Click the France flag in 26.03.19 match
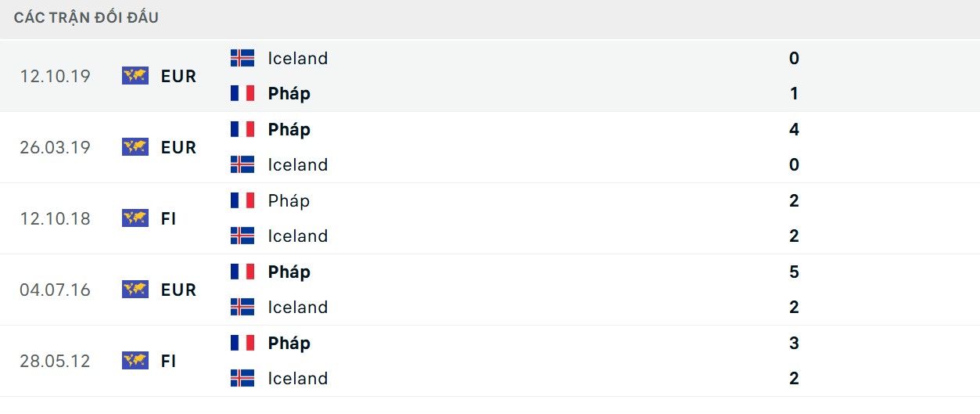980x414 pixels. point(242,129)
